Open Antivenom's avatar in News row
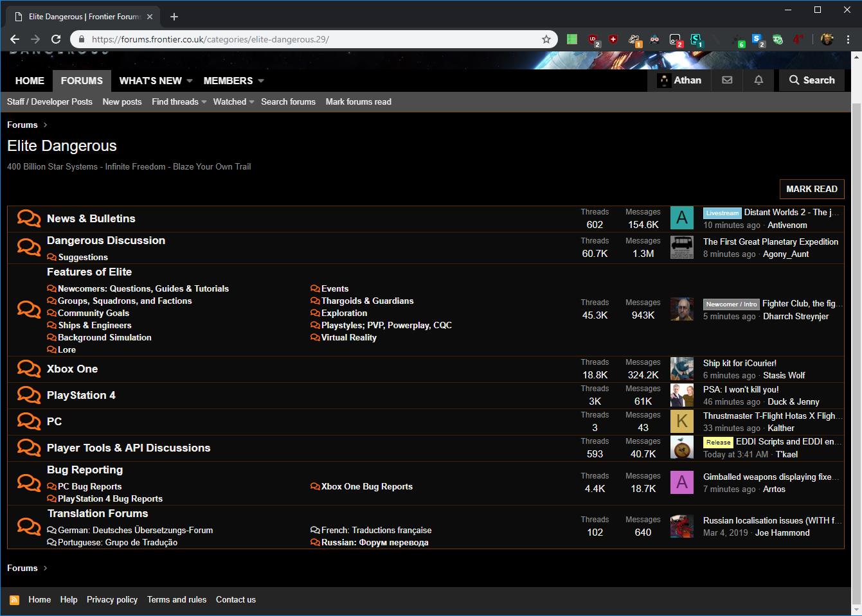Image resolution: width=862 pixels, height=616 pixels. click(x=682, y=218)
